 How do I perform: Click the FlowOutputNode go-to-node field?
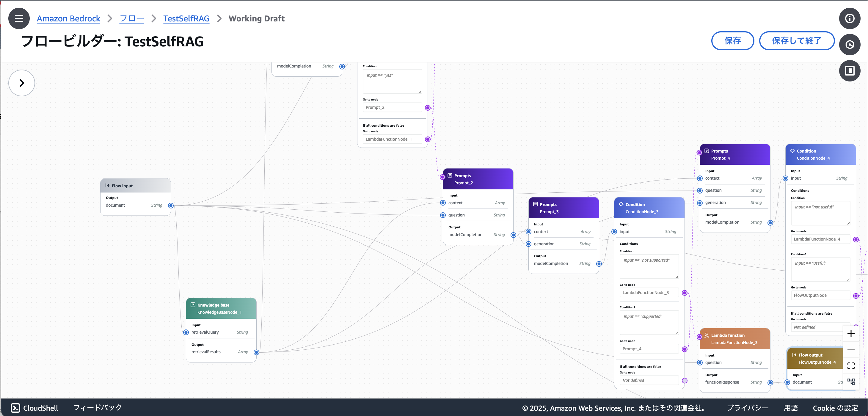point(820,295)
